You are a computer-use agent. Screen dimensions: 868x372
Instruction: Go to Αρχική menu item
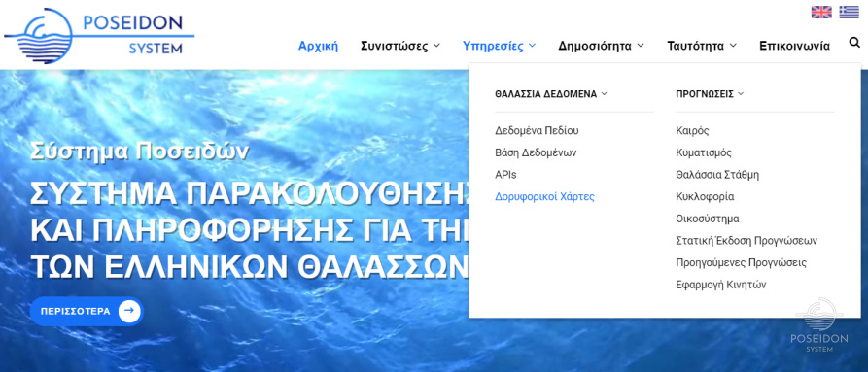click(318, 46)
